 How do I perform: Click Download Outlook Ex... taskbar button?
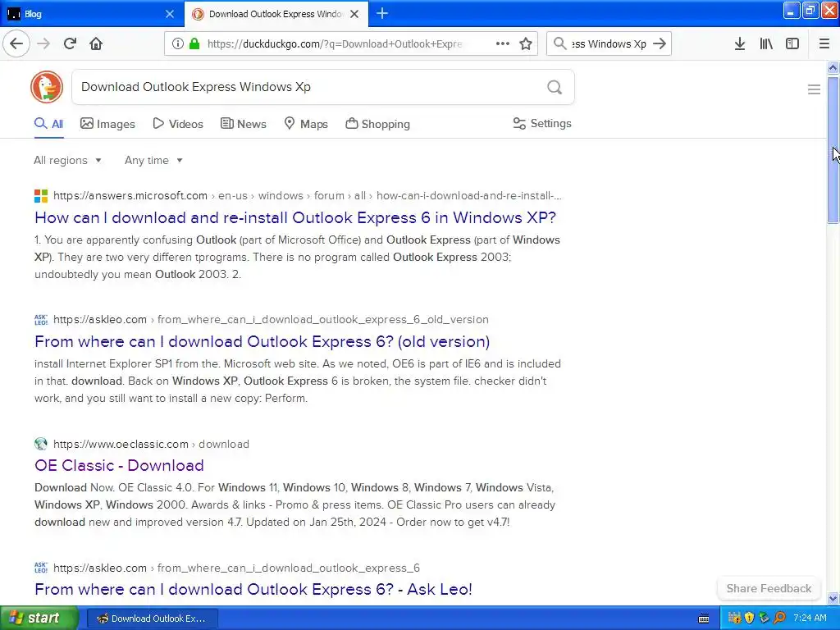[x=152, y=619]
